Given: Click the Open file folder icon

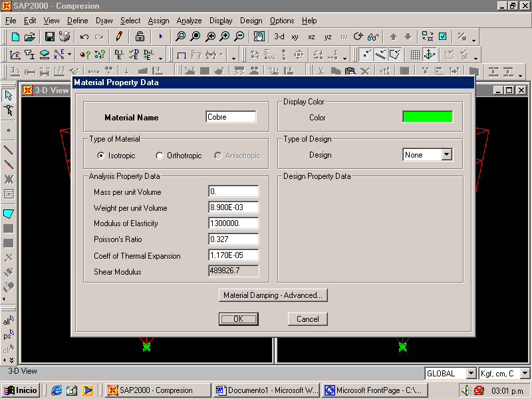Looking at the screenshot, I should pos(29,37).
